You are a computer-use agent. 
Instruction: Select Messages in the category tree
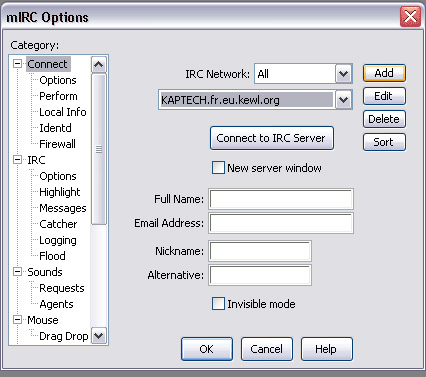[63, 208]
